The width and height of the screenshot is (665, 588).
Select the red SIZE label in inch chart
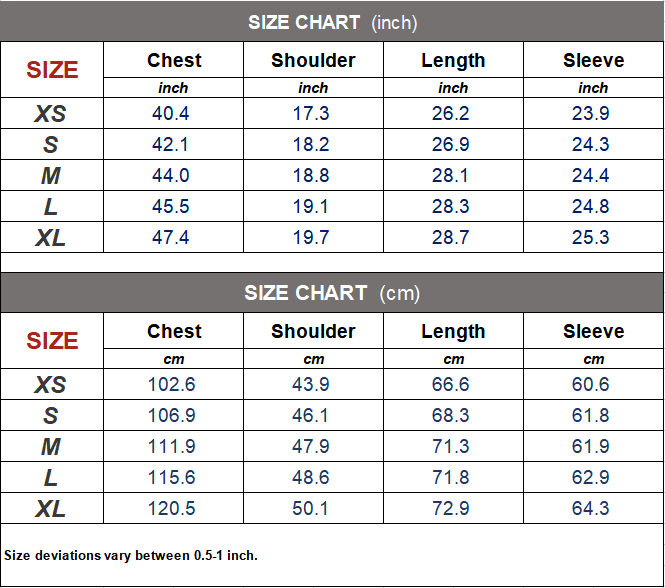tap(52, 70)
